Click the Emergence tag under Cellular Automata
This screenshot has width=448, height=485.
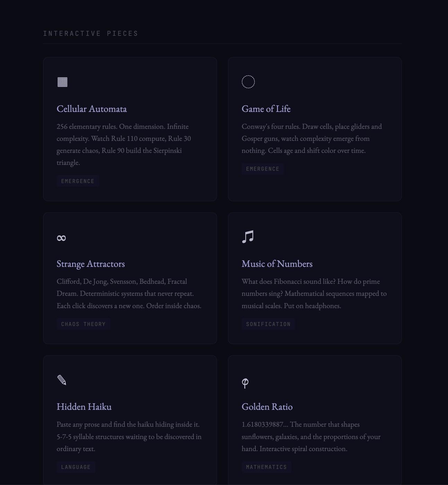pos(78,181)
